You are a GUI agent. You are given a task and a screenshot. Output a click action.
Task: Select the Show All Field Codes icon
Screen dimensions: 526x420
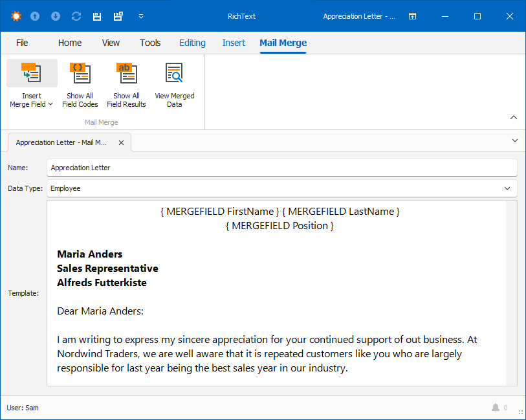80,73
